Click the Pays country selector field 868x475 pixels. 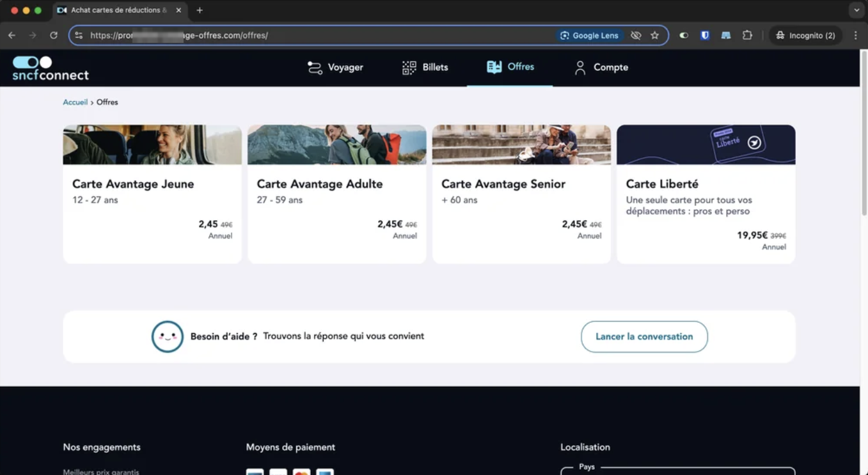678,471
